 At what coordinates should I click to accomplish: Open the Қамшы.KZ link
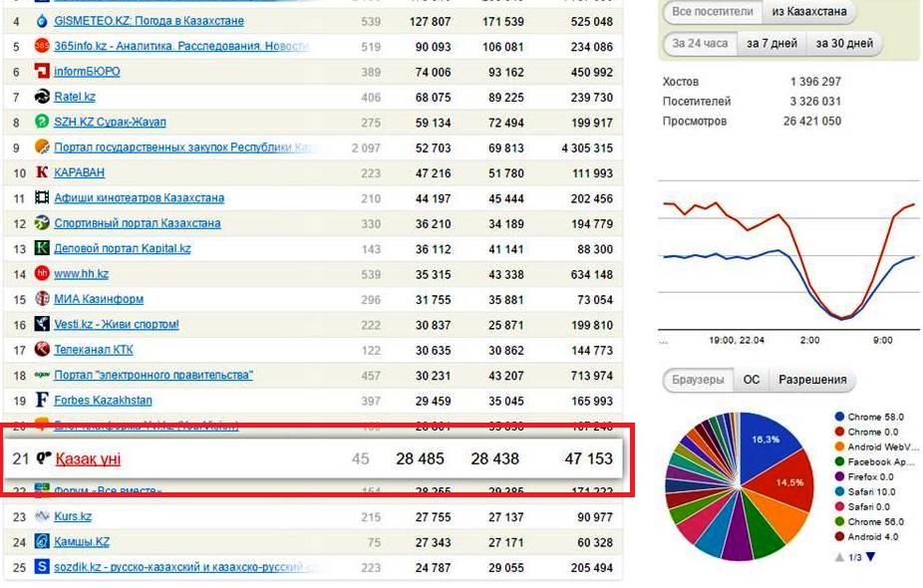click(x=82, y=542)
